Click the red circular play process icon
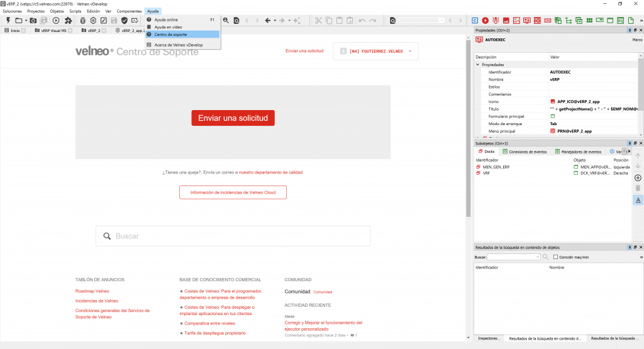This screenshot has width=644, height=349. (x=486, y=20)
